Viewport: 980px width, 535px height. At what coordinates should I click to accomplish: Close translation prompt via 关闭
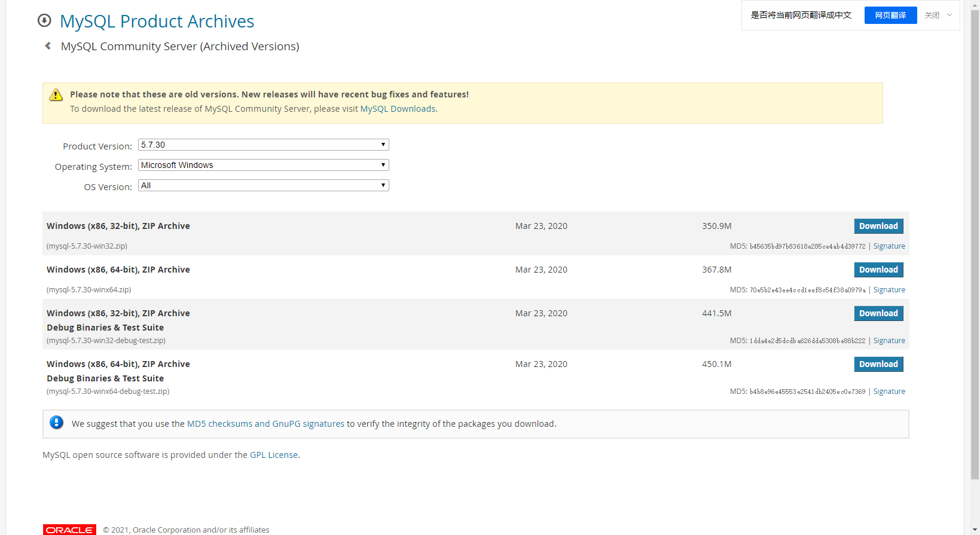point(932,15)
